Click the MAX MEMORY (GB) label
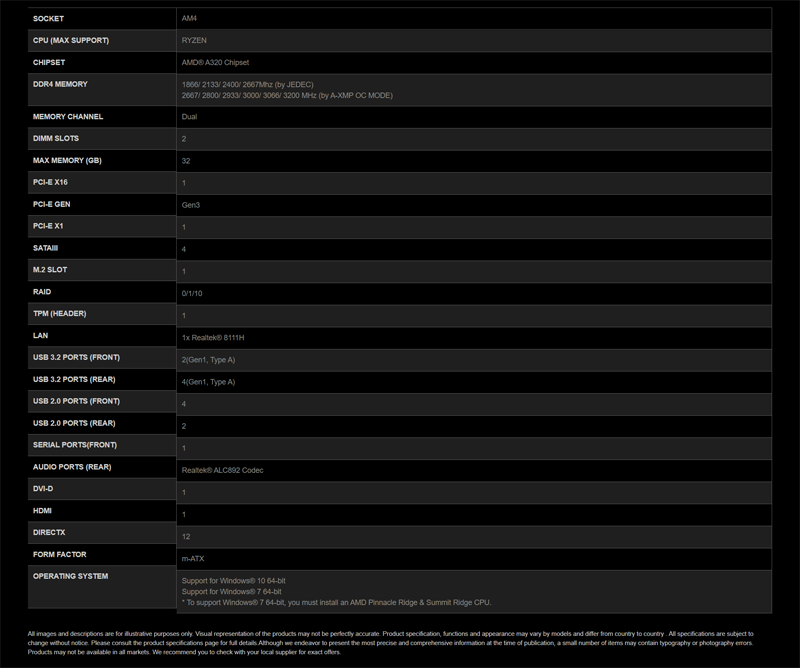 [68, 160]
